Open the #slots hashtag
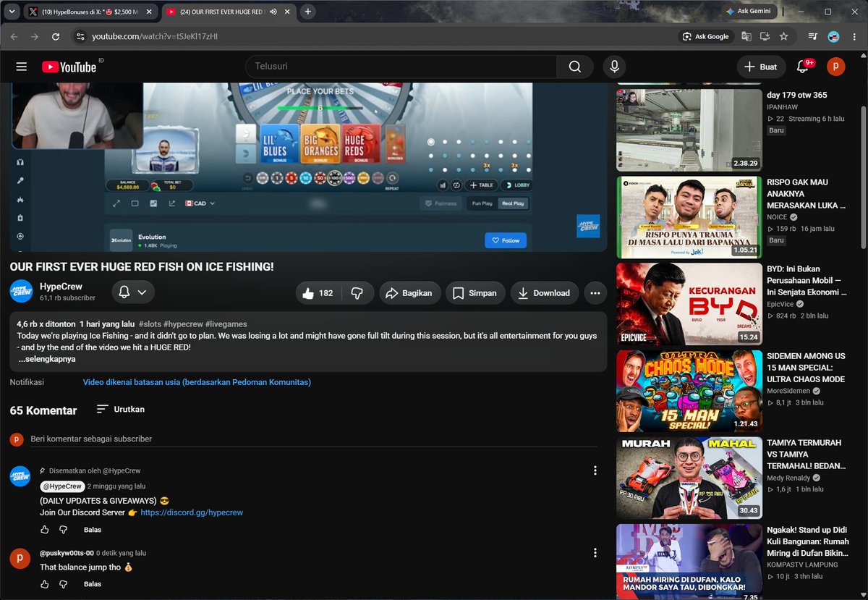The height and width of the screenshot is (600, 868). pos(150,324)
